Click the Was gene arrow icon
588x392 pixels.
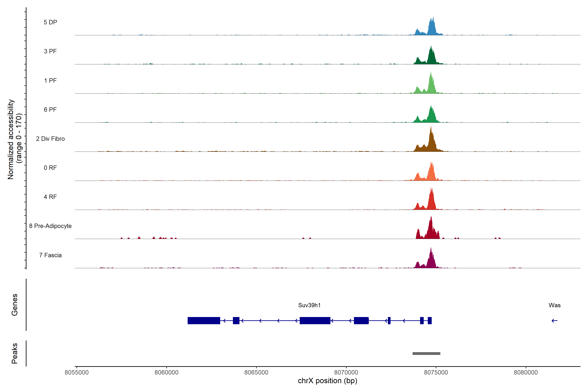point(555,321)
